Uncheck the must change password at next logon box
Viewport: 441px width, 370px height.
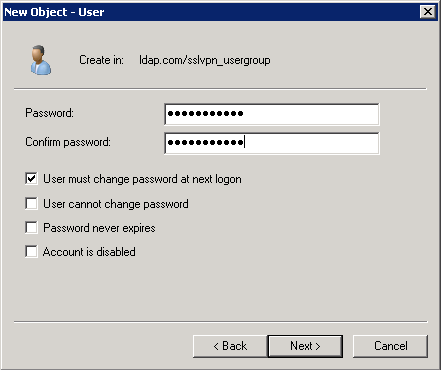31,179
